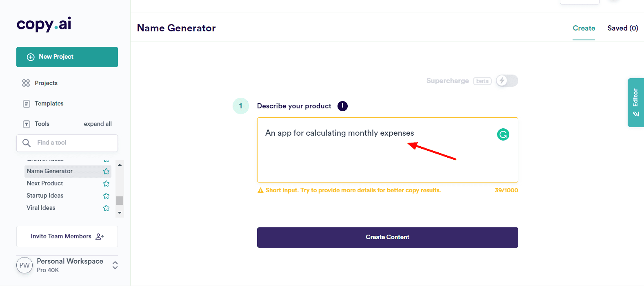Select the Create tab
The image size is (644, 286).
coord(584,28)
